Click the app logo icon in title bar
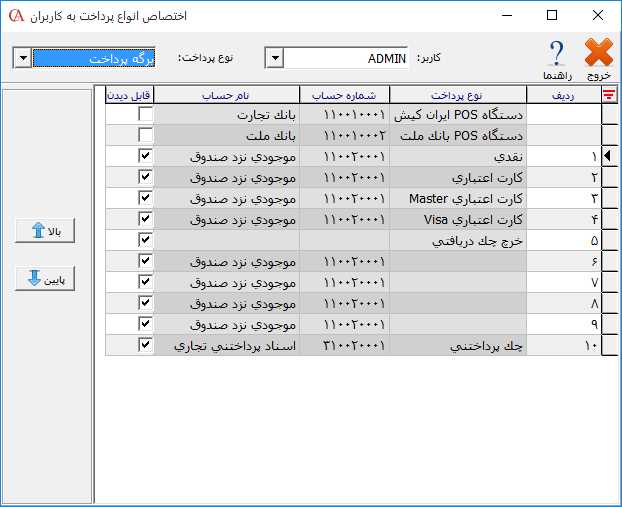This screenshot has height=507, width=622. coord(13,16)
